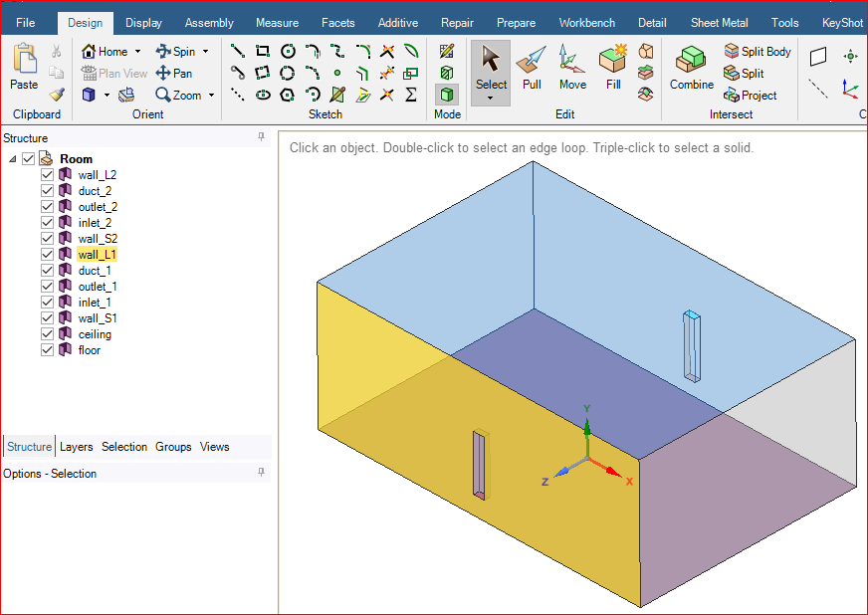Viewport: 868px width, 615px height.
Task: Uncheck the wall_L2 visibility checkbox
Action: click(x=47, y=175)
